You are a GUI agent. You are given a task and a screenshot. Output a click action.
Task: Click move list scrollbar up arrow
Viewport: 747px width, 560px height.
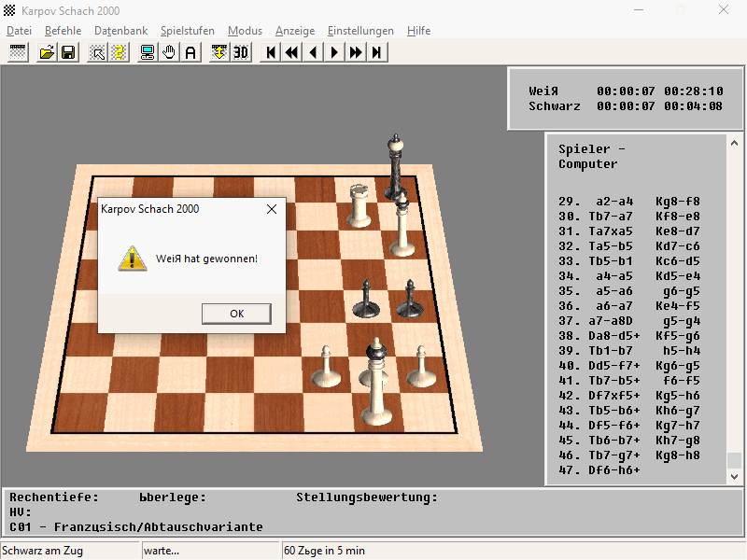click(x=734, y=143)
